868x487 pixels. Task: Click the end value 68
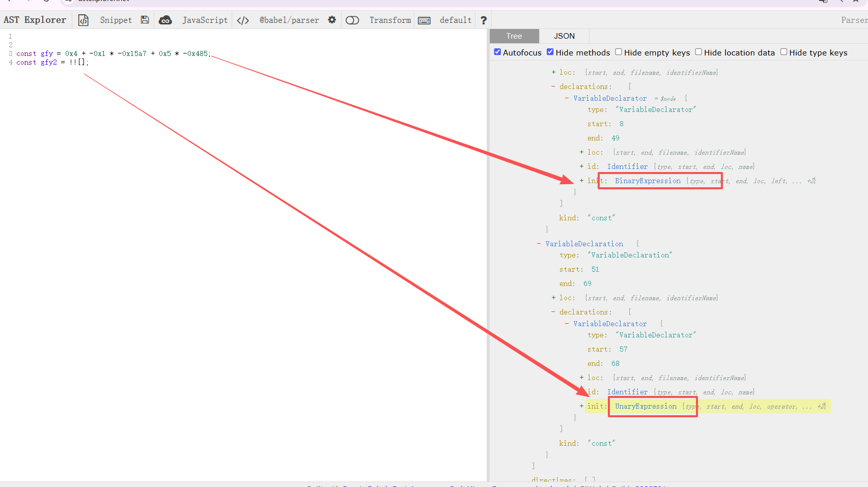click(x=615, y=363)
